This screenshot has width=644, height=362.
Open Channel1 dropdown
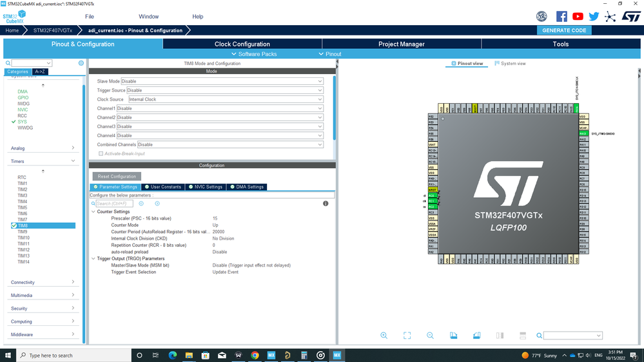pyautogui.click(x=220, y=108)
